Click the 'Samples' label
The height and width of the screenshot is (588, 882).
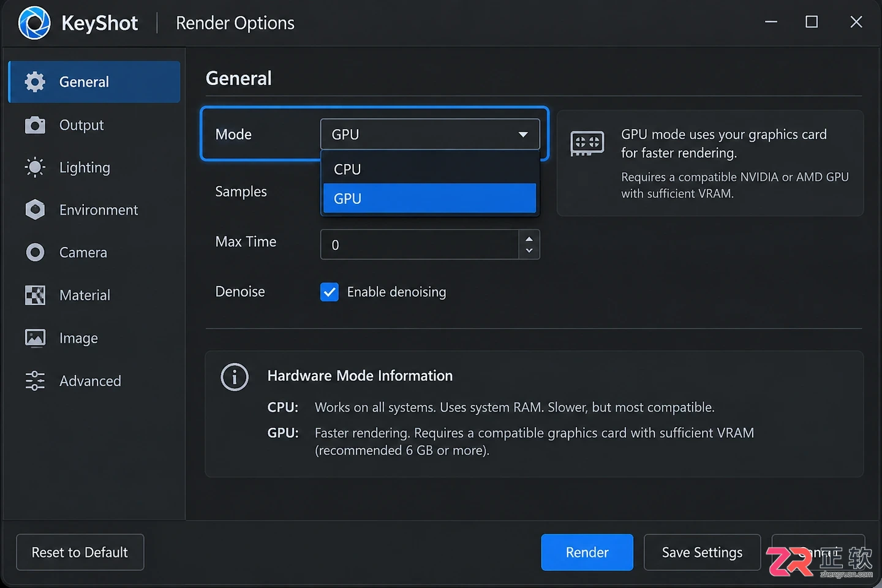coord(241,192)
